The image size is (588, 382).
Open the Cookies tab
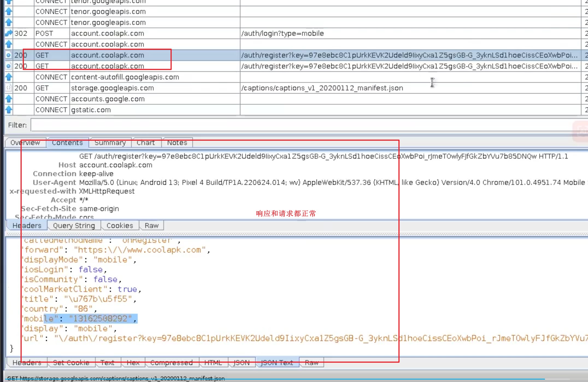click(x=119, y=225)
